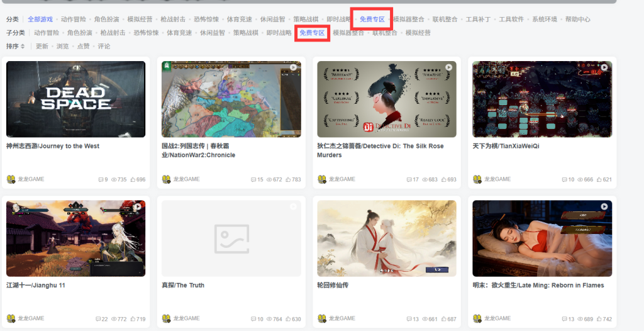Sort posts by 浏览

(x=62, y=47)
